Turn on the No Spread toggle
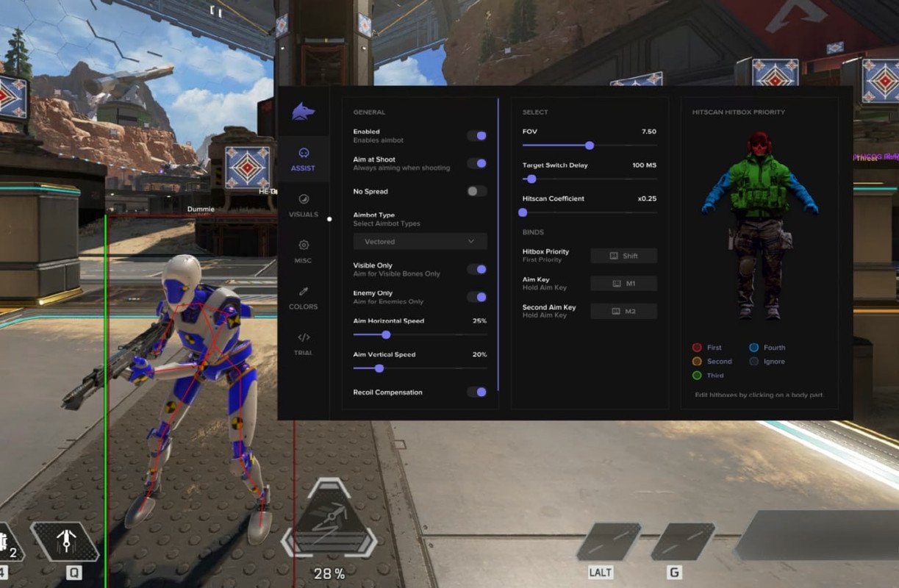This screenshot has height=588, width=899. [x=477, y=191]
